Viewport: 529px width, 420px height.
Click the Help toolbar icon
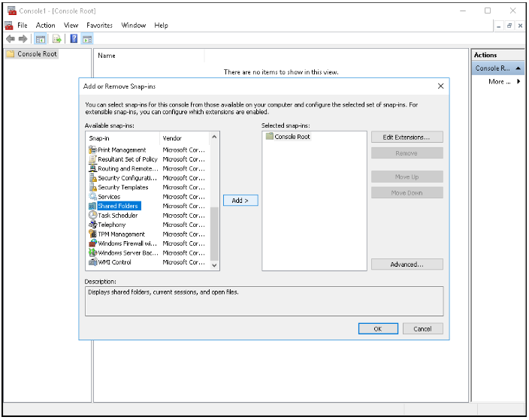click(74, 39)
